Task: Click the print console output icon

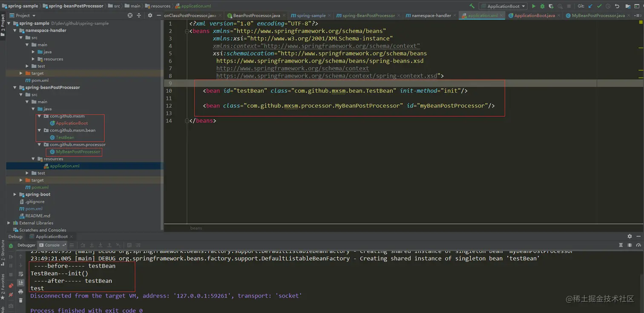Action: point(20,292)
